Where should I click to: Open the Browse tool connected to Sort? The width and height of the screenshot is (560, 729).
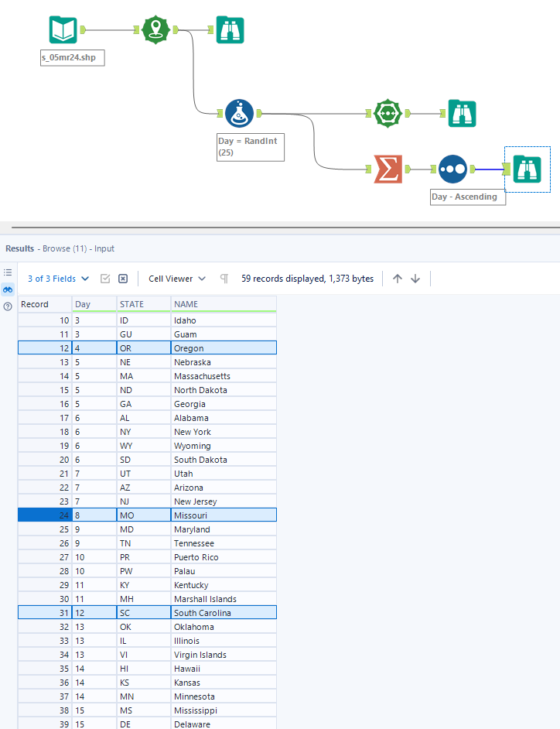(527, 169)
